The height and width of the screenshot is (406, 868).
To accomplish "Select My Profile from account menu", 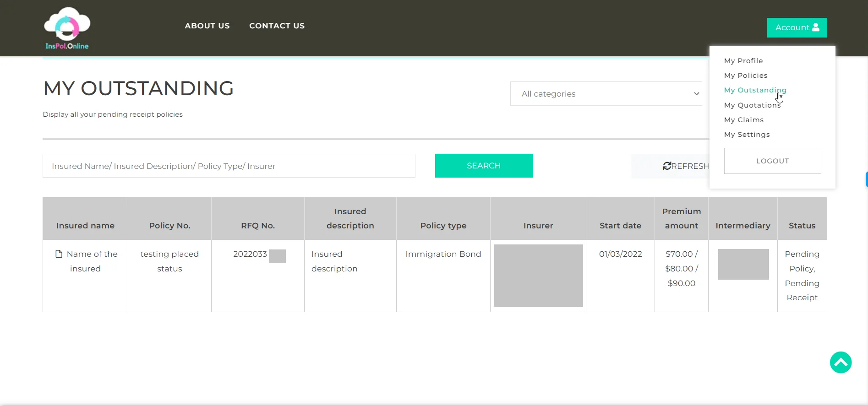I will pyautogui.click(x=743, y=61).
